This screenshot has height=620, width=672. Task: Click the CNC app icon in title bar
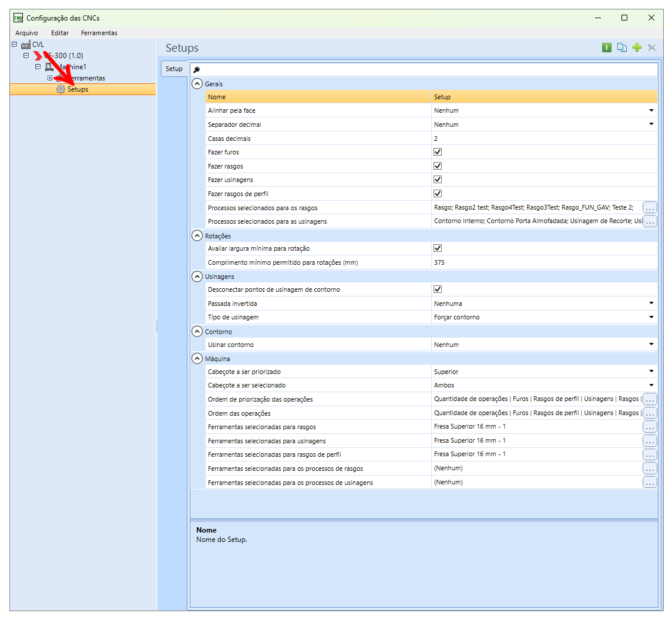click(x=18, y=18)
